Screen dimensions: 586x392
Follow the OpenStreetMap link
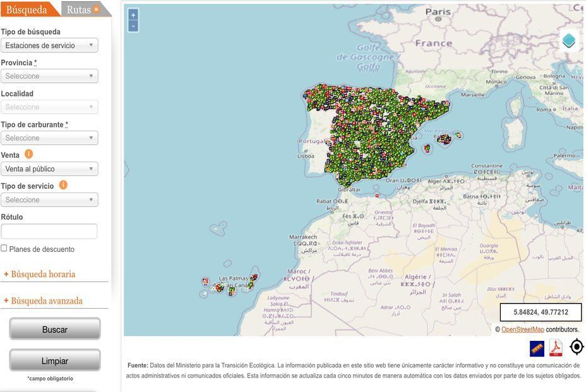(x=522, y=330)
